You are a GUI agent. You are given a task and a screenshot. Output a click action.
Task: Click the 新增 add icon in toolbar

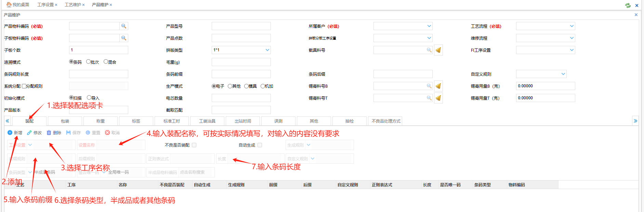10,133
